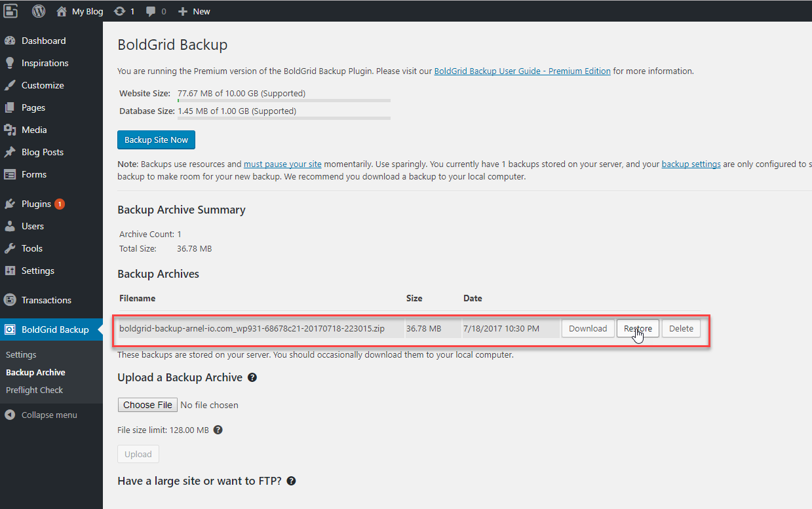Open the Transactions menu item
Screen dimensions: 812x509
click(x=51, y=300)
